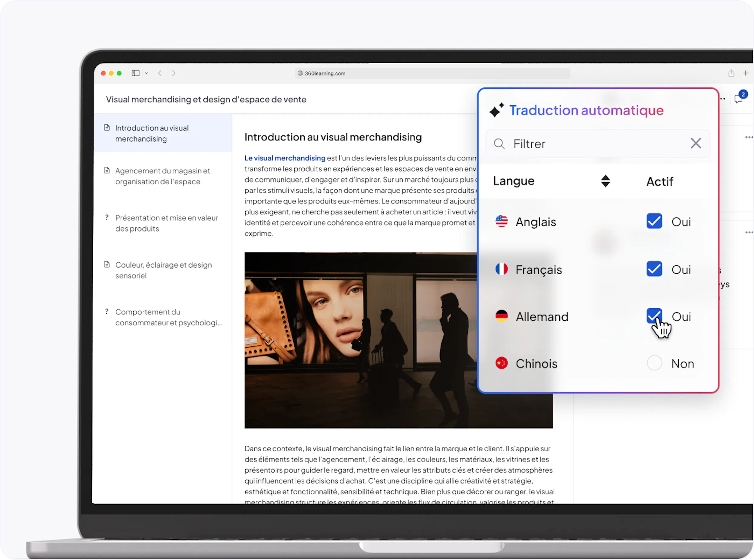Follow the Le visual merchandising link
Viewport: 754px width, 560px height.
tap(285, 158)
